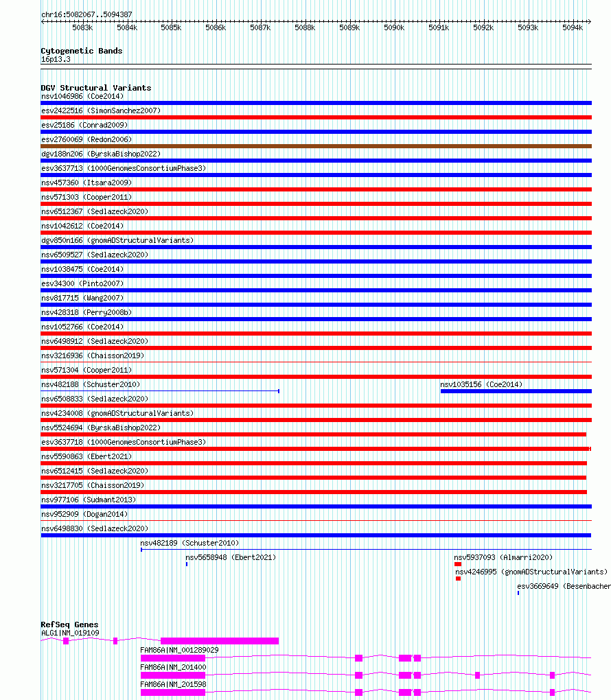Image resolution: width=611 pixels, height=700 pixels.
Task: Click nsv977106 (Sudmant2013) label
Action: pos(89,500)
